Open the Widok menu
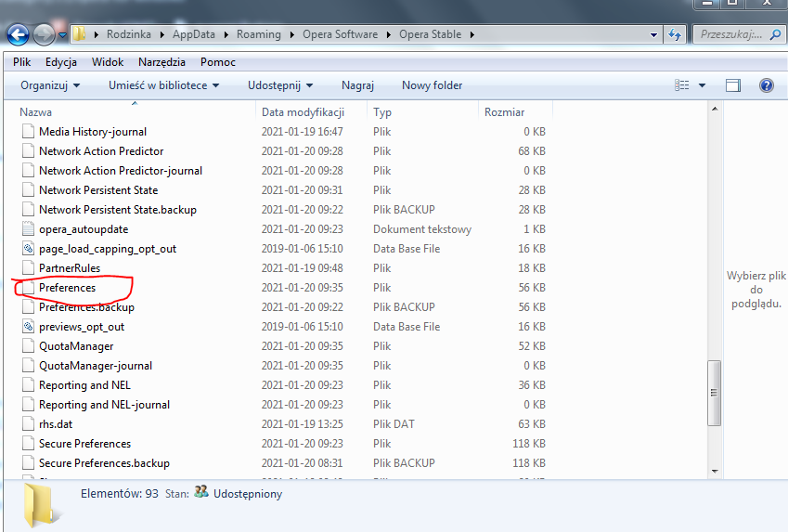This screenshot has width=788, height=532. coord(108,62)
